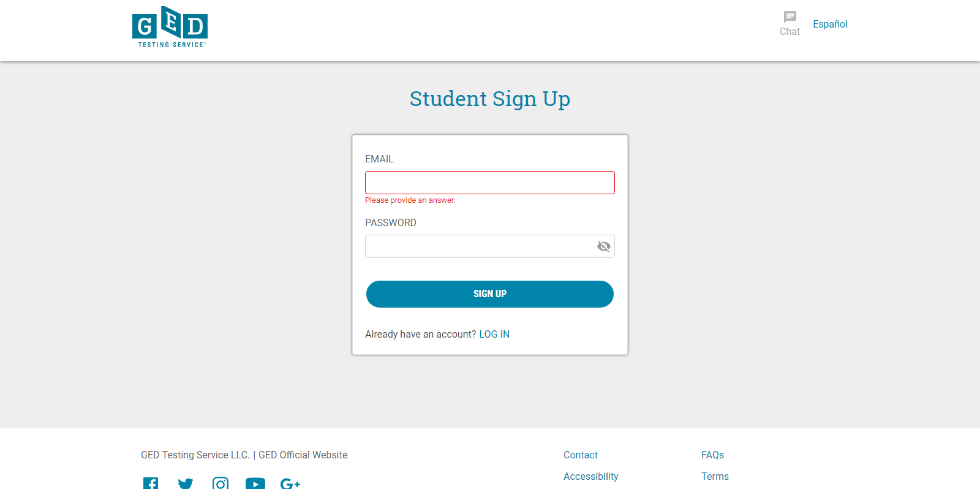Open the Chat support icon
The height and width of the screenshot is (489, 980).
tap(790, 23)
